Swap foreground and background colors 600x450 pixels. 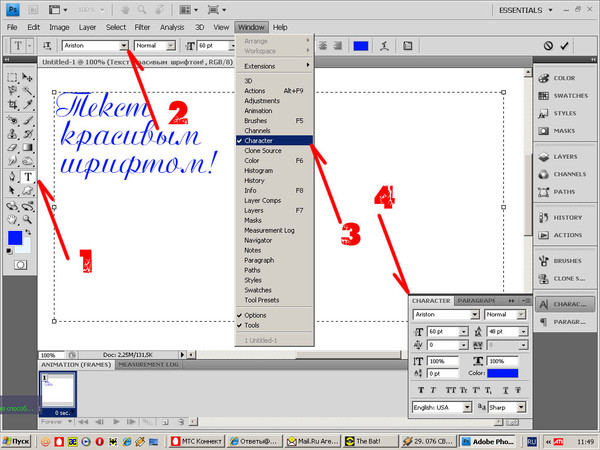point(28,232)
